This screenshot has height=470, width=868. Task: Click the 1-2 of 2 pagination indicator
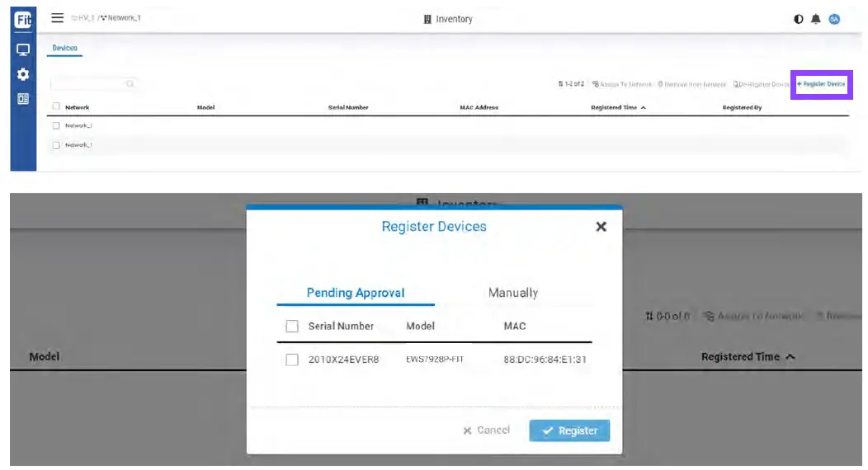click(571, 84)
